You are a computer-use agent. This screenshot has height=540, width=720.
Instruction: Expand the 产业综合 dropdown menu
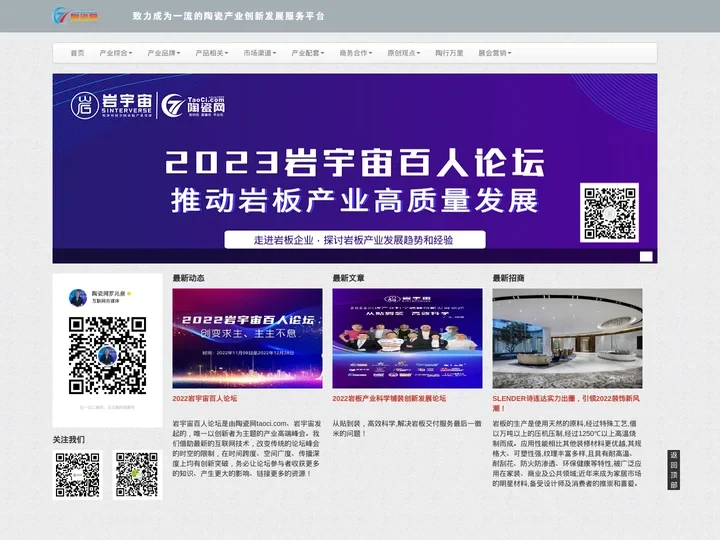tap(116, 53)
